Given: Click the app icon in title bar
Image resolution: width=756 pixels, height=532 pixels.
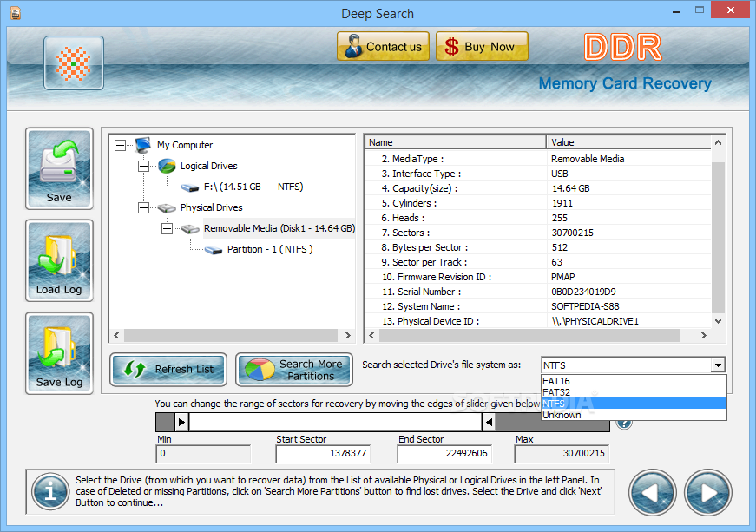Looking at the screenshot, I should tap(16, 13).
